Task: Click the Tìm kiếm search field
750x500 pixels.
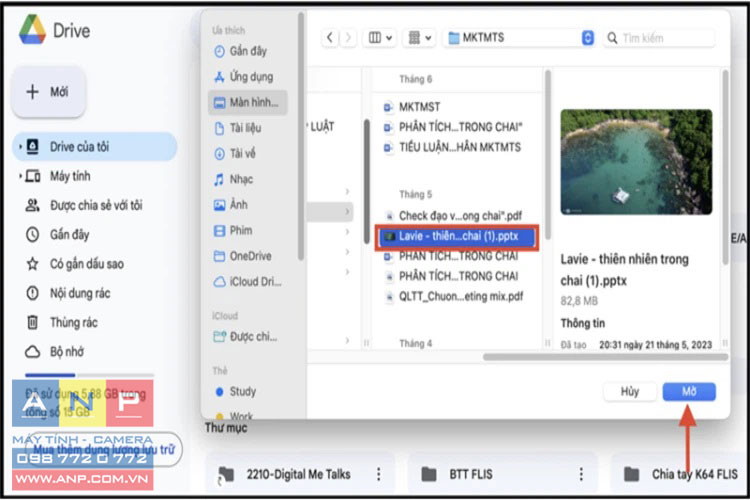Action: point(660,38)
